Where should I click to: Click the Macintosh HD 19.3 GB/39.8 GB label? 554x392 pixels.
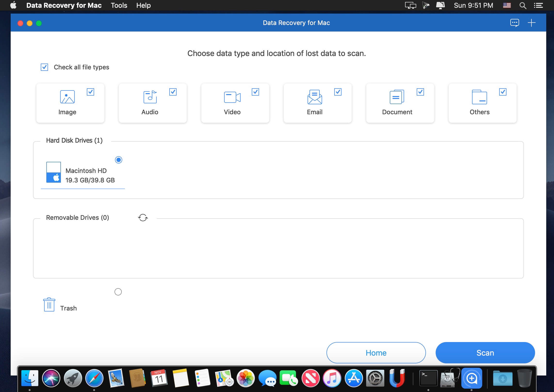click(x=90, y=175)
